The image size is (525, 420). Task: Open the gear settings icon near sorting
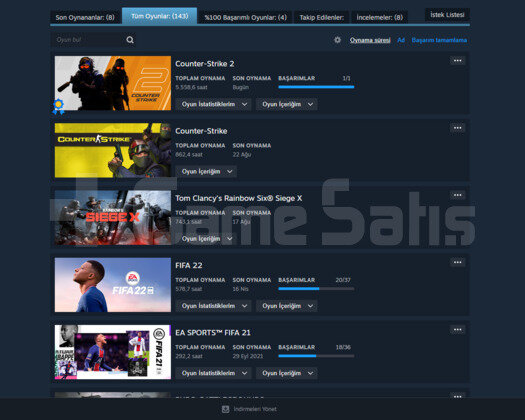(338, 40)
